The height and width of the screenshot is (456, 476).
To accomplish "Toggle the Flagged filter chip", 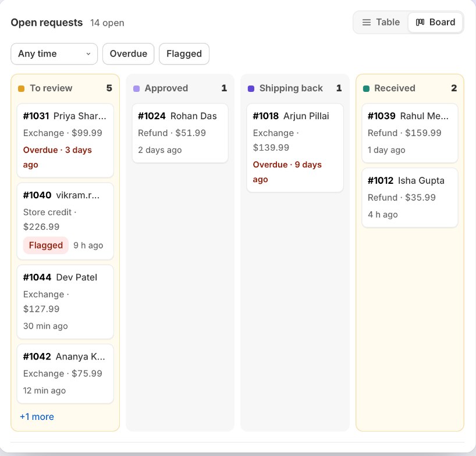I will [x=184, y=54].
